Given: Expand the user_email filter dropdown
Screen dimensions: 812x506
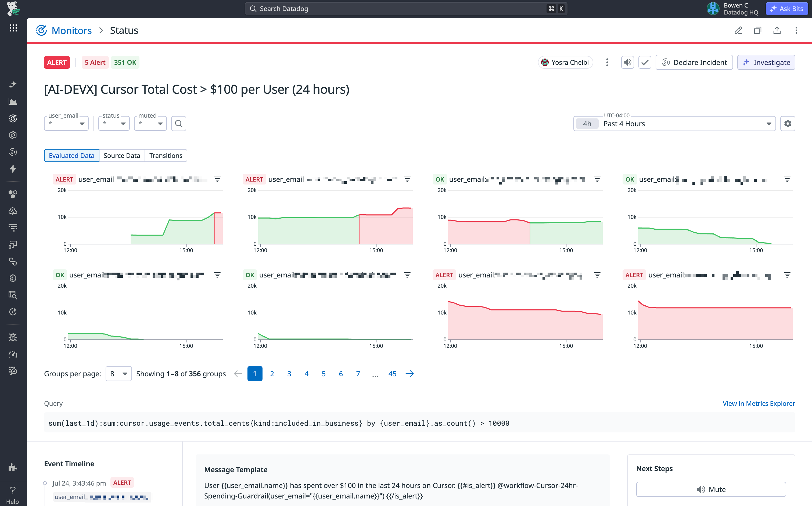Looking at the screenshot, I should [x=66, y=124].
